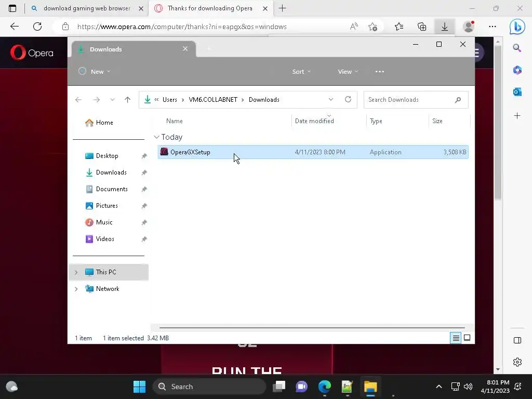Close the Downloads Explorer tab
Image resolution: width=532 pixels, height=399 pixels.
185,49
